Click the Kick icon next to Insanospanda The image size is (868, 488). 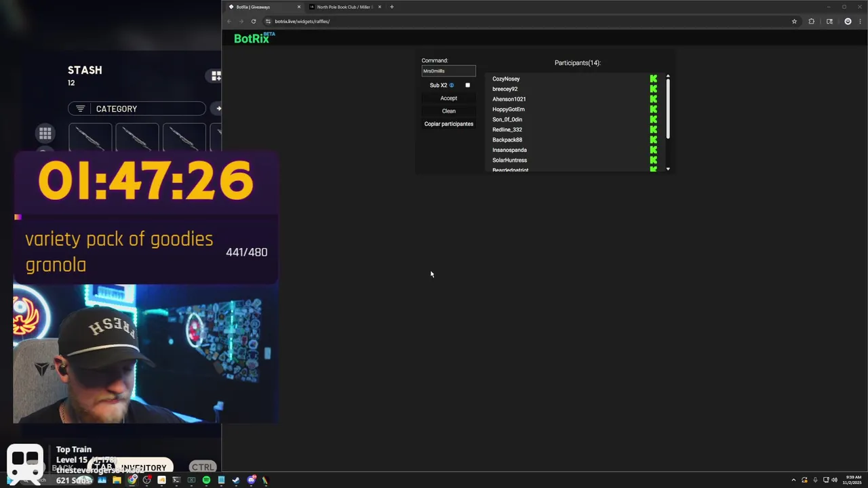653,150
